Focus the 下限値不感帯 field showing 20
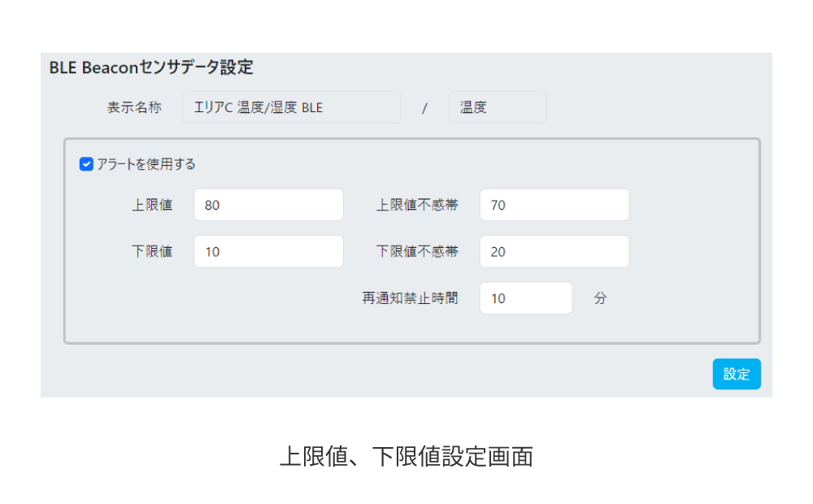The image size is (813, 504). tap(554, 251)
